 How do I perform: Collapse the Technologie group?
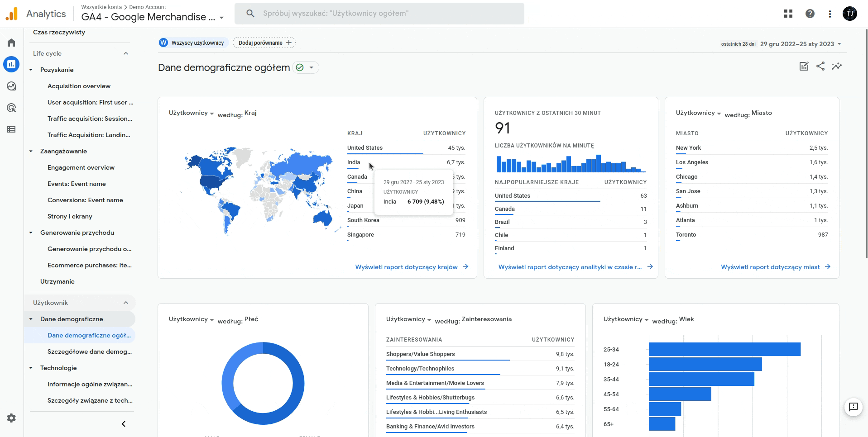click(31, 368)
